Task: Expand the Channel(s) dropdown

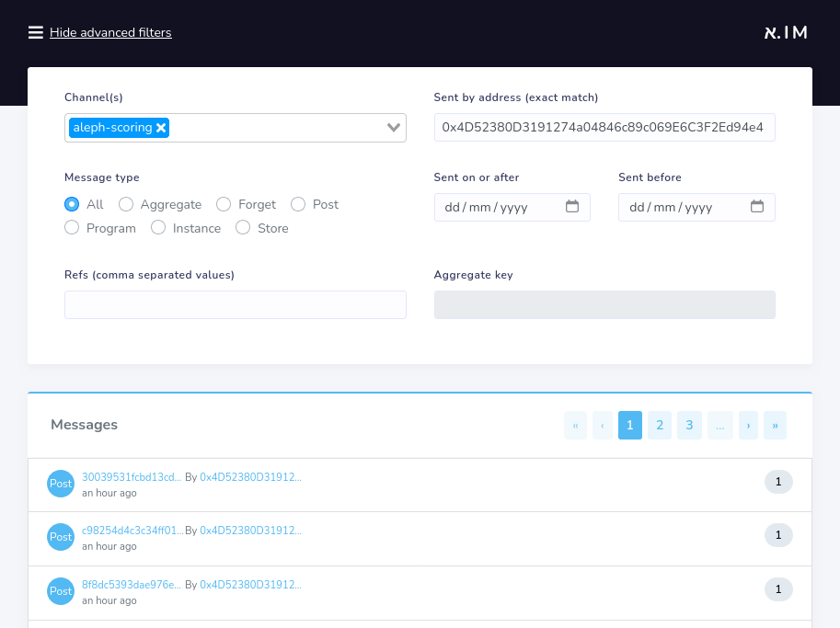Action: 394,127
